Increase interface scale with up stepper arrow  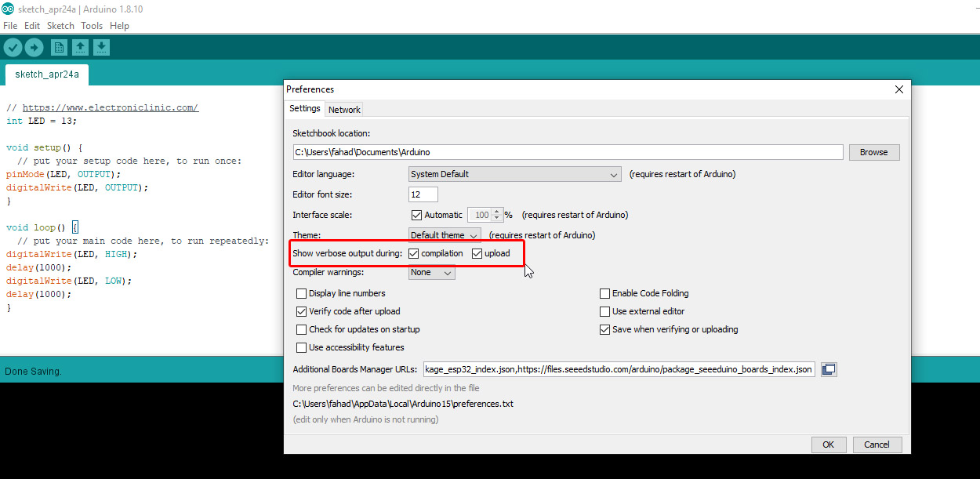pyautogui.click(x=497, y=212)
